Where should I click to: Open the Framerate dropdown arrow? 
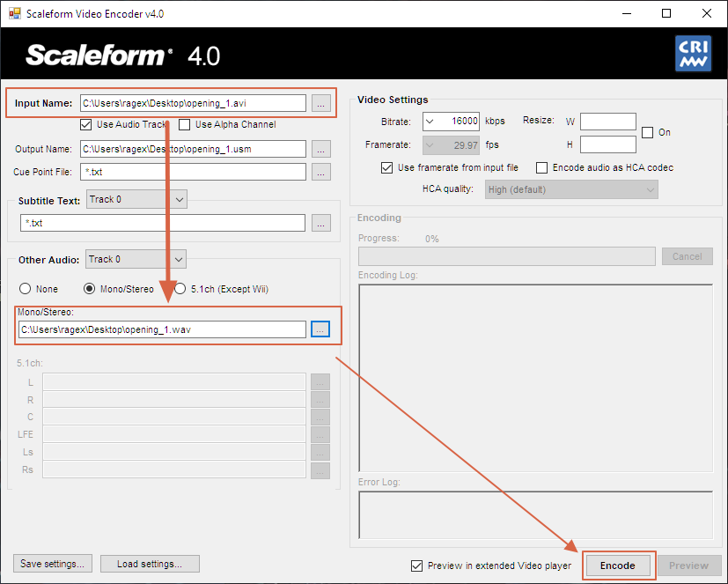click(x=430, y=145)
